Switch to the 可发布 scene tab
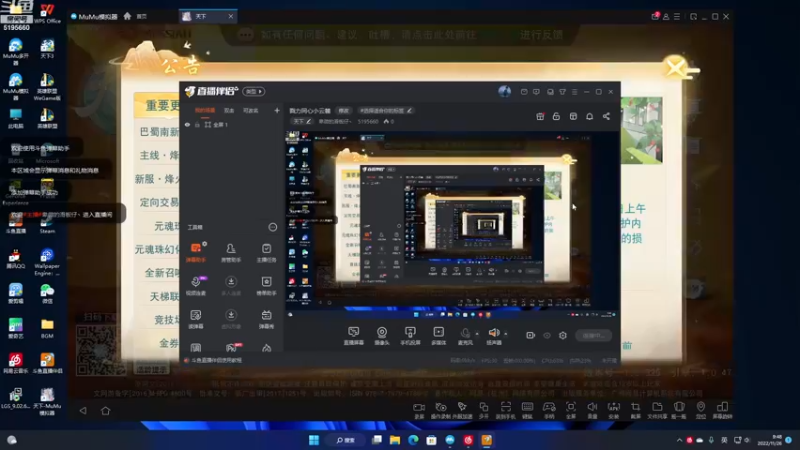The image size is (800, 450). (x=251, y=110)
